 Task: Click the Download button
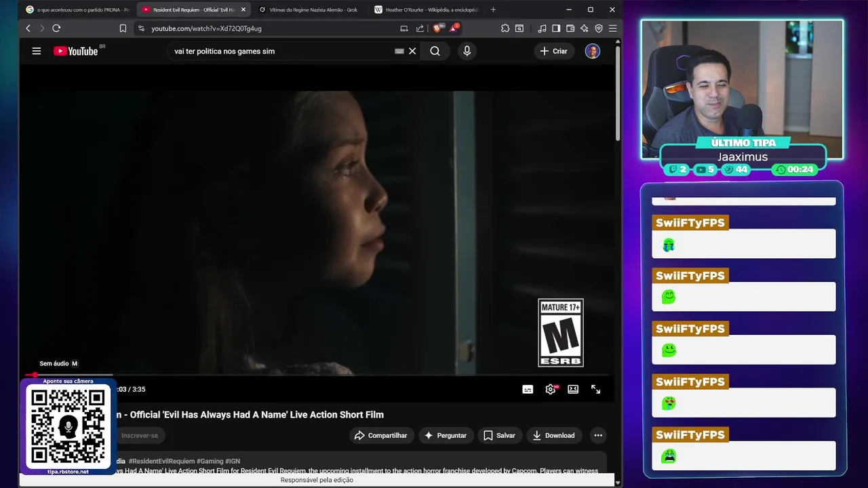[553, 435]
